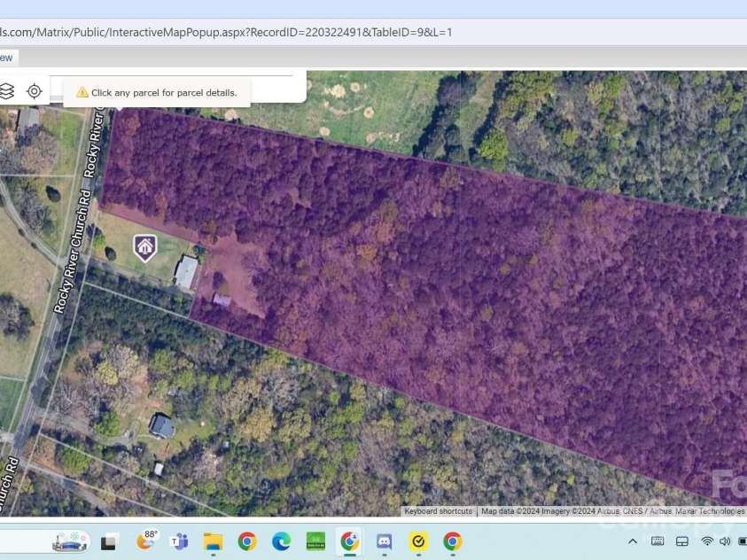Click the Windows search box on taskbar
This screenshot has height=560, width=747.
coord(71,541)
